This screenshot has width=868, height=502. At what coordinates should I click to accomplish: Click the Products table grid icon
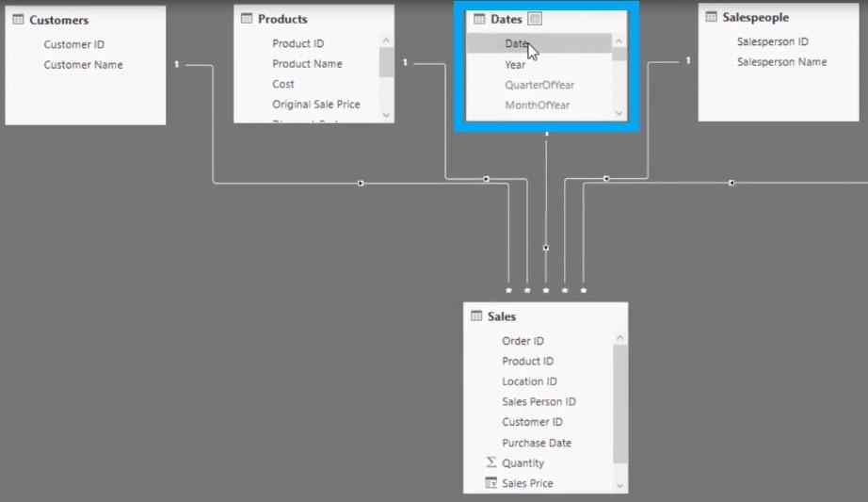tap(247, 18)
